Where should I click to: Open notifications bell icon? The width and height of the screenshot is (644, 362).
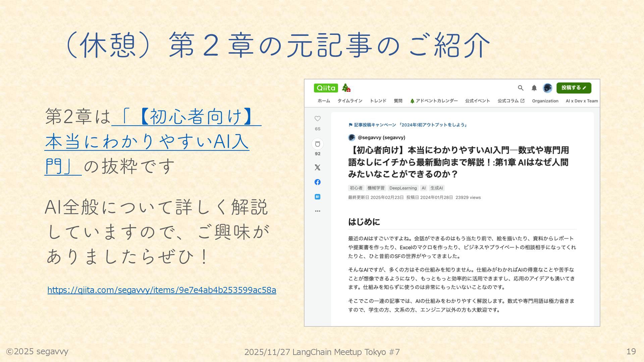tap(534, 88)
